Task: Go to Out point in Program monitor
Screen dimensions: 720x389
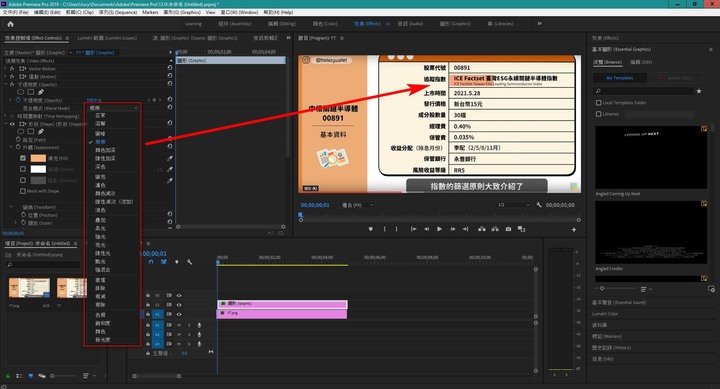Action: click(x=466, y=229)
